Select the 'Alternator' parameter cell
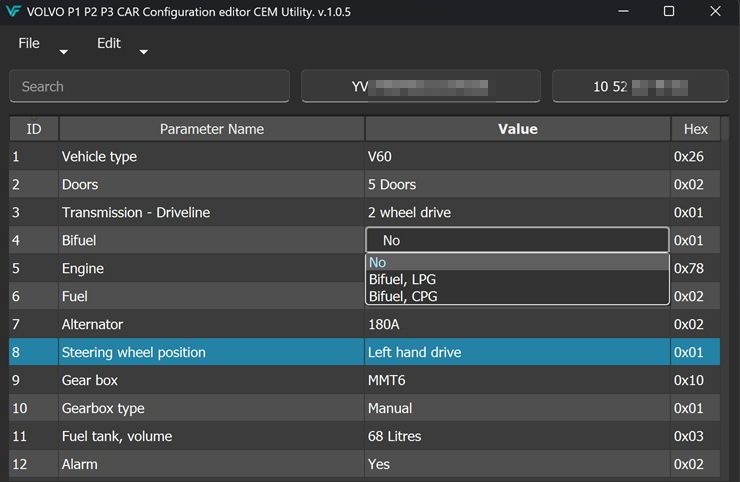This screenshot has width=740, height=482. pyautogui.click(x=211, y=324)
